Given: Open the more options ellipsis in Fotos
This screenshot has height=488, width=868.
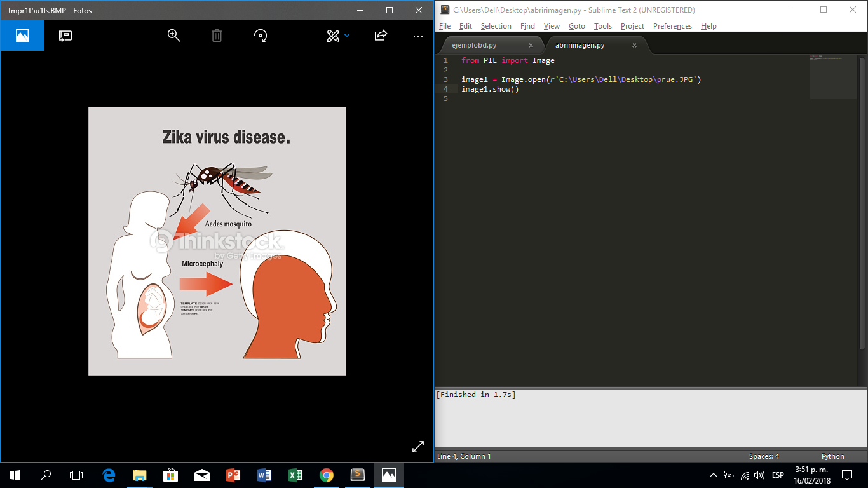Looking at the screenshot, I should coord(417,36).
